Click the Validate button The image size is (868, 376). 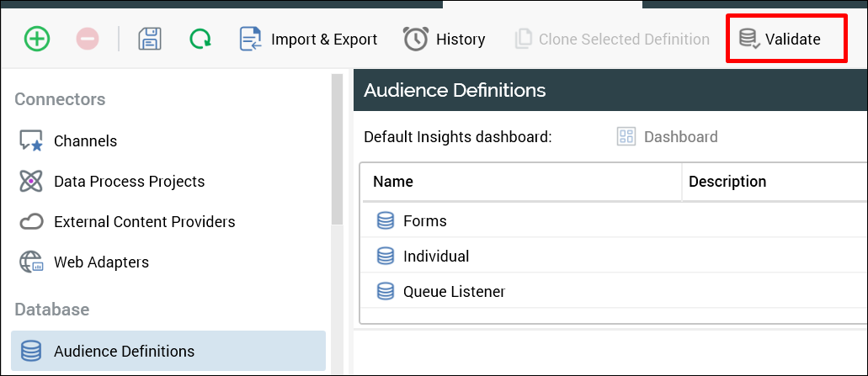pos(780,39)
